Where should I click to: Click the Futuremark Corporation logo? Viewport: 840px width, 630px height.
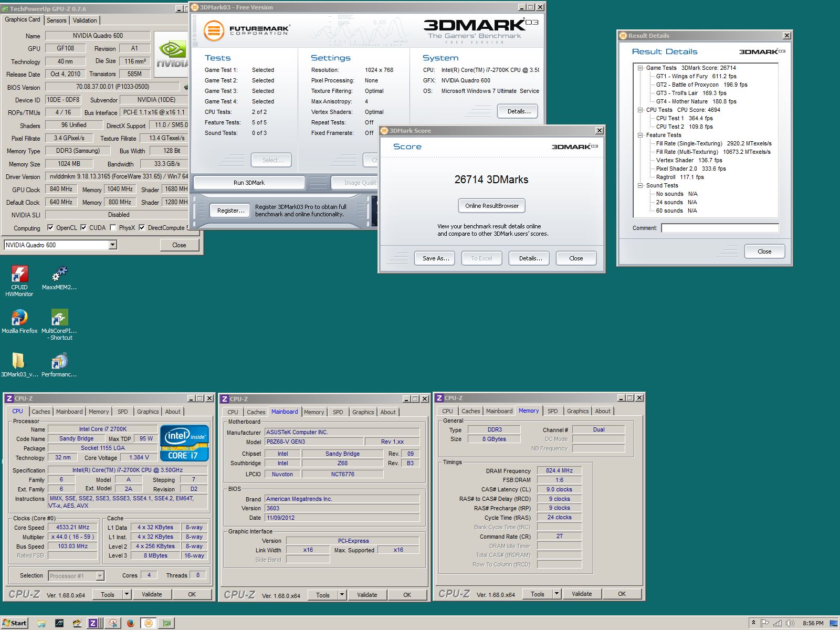coord(246,30)
